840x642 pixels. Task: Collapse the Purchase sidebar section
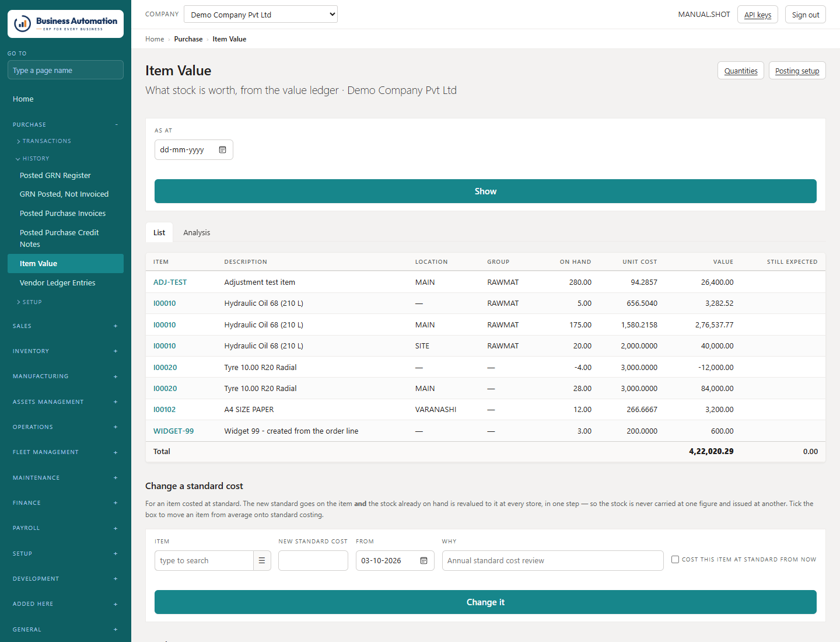click(x=65, y=125)
